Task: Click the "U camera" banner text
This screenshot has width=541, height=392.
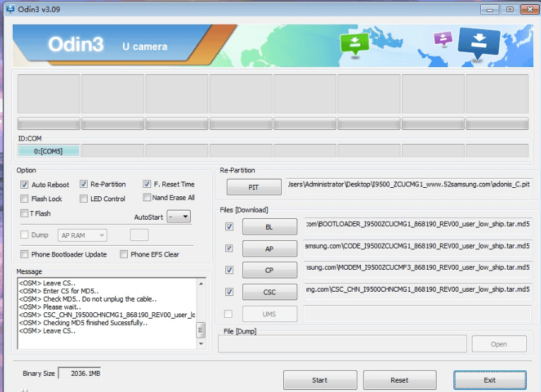Action: 145,47
